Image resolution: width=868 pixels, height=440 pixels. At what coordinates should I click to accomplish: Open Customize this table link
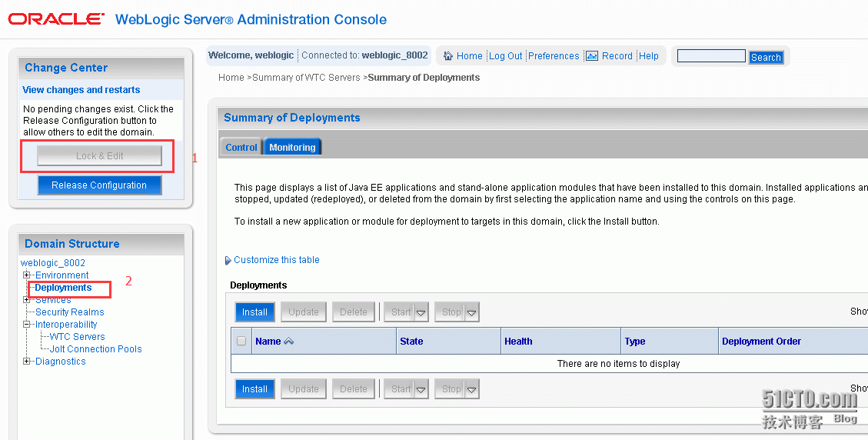(277, 260)
